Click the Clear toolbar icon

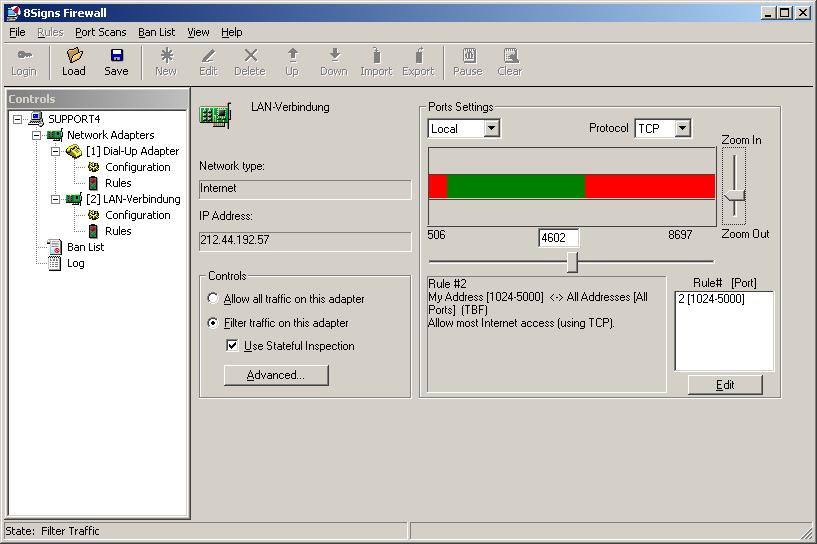tap(510, 56)
